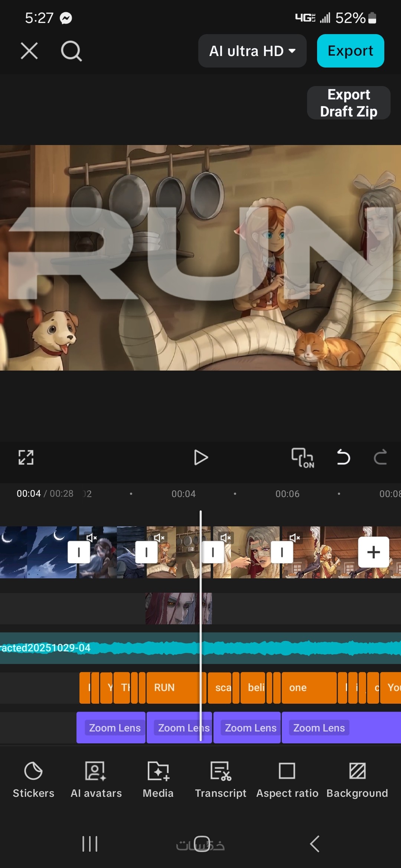Screen dimensions: 401x868
Task: Open the Media tool
Action: tap(158, 780)
